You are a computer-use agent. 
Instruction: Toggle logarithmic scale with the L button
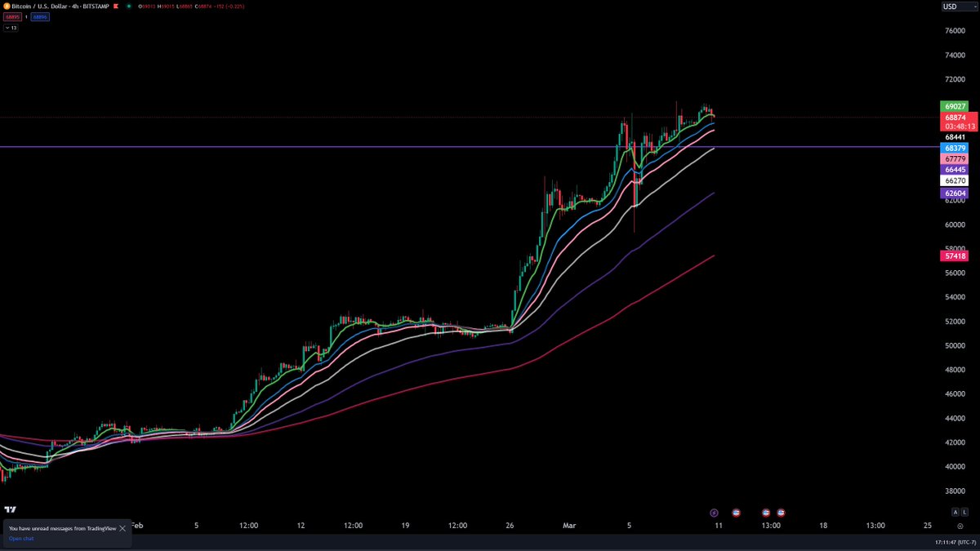tap(964, 512)
